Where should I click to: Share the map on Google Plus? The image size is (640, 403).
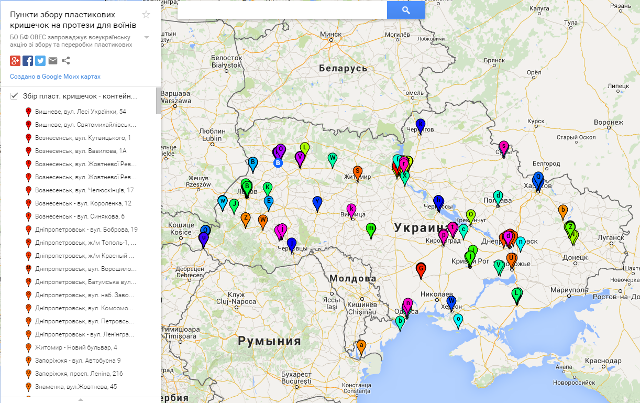pyautogui.click(x=15, y=60)
